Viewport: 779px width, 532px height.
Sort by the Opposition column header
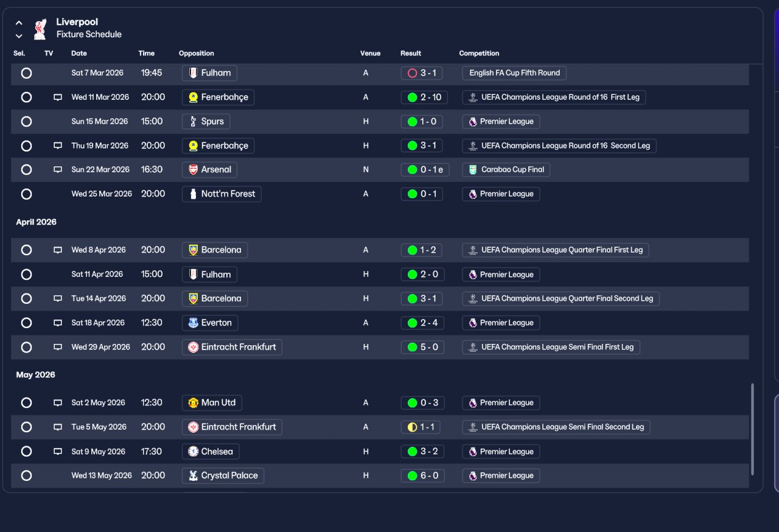tap(197, 54)
